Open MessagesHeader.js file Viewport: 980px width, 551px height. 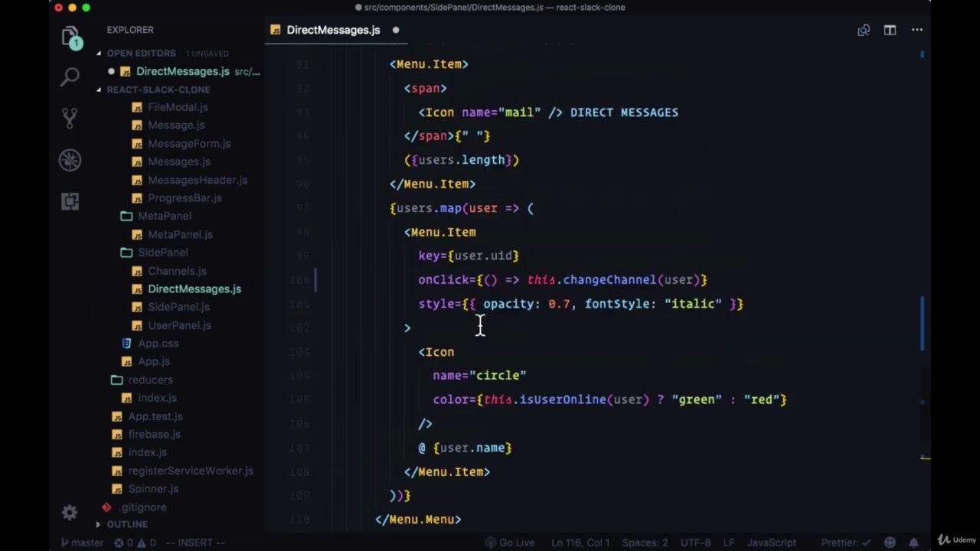[197, 180]
